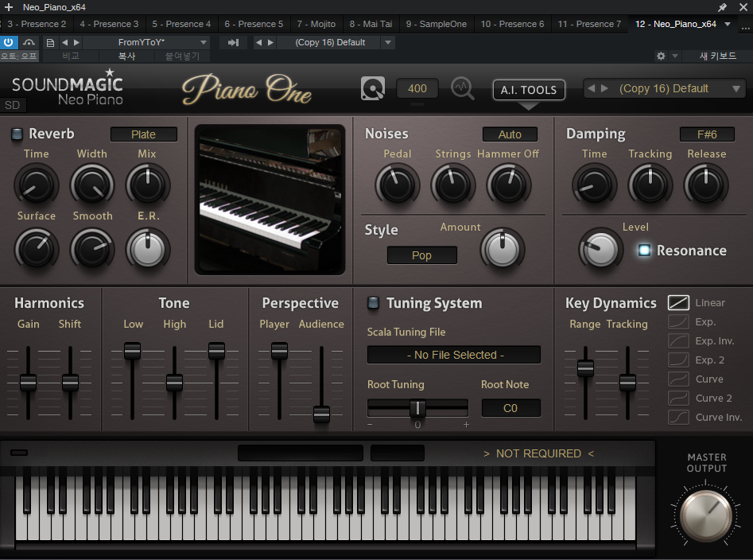Go to previous plugin preset arrow
Viewport: 753px width, 560px height.
[592, 89]
